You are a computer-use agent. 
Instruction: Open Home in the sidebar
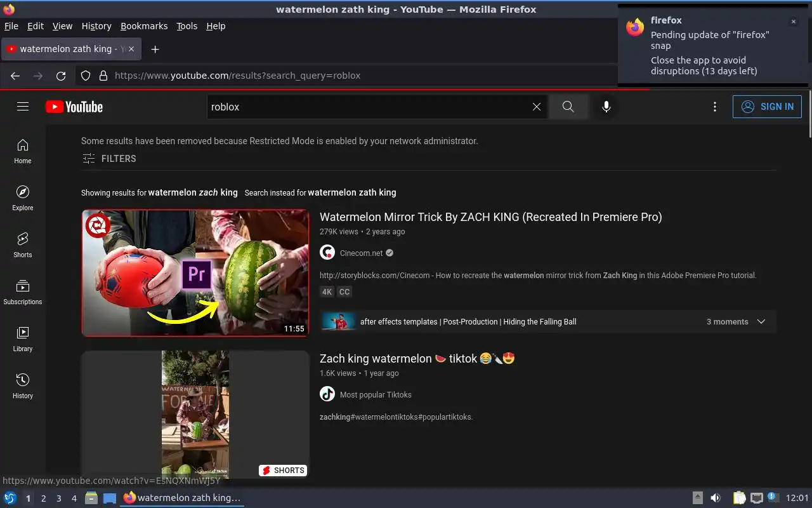click(23, 152)
